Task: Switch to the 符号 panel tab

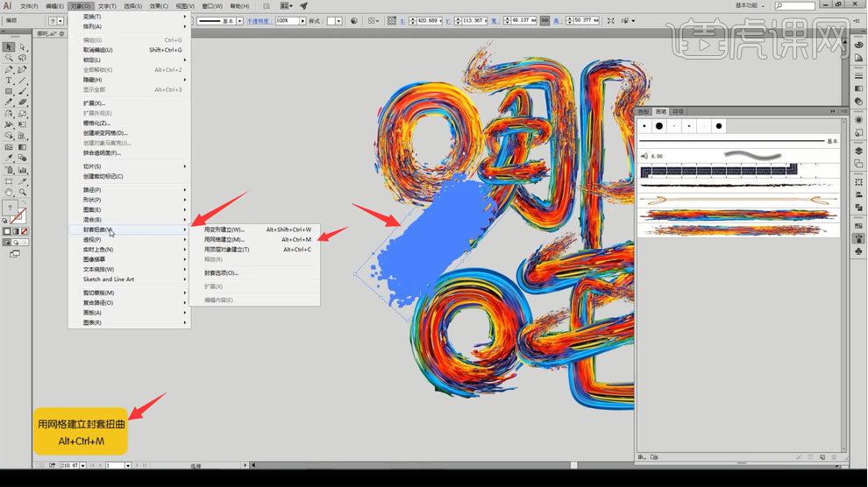Action: click(x=679, y=112)
